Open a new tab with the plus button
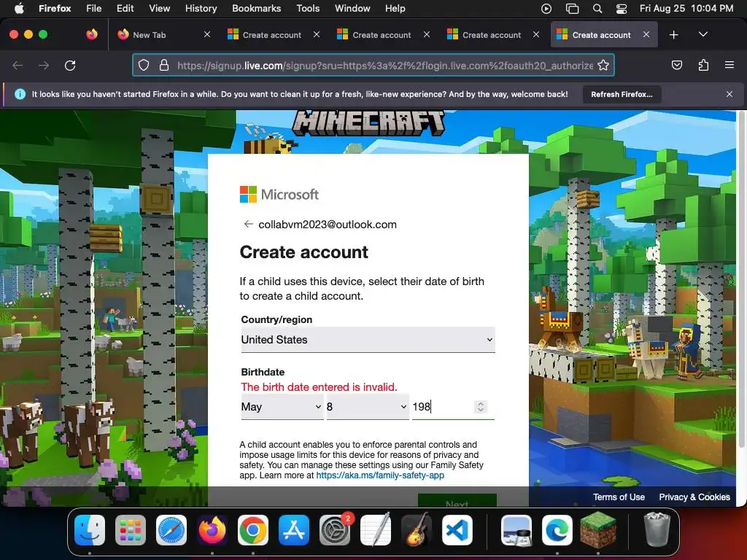 pyautogui.click(x=673, y=35)
